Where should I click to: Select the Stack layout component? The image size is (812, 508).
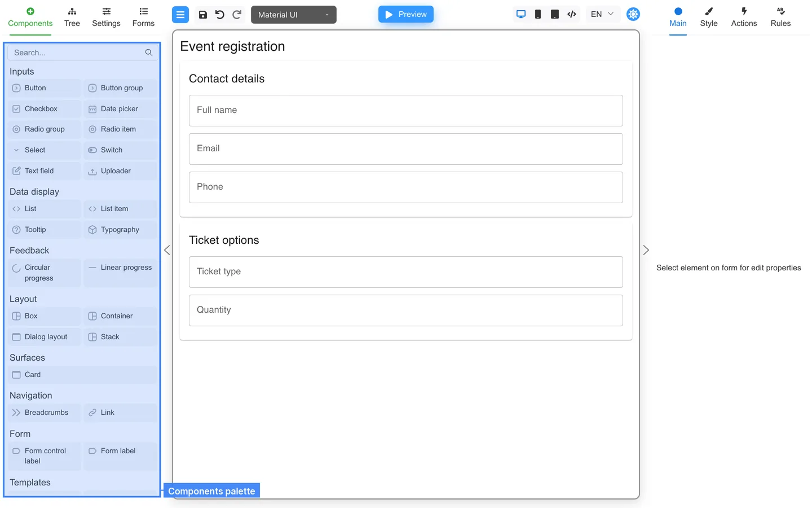click(x=120, y=337)
